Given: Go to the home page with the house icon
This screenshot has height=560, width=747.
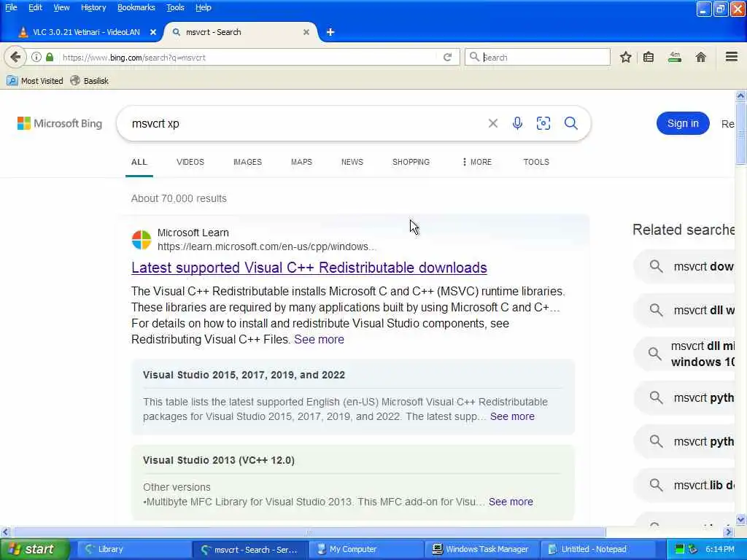Looking at the screenshot, I should click(x=701, y=57).
